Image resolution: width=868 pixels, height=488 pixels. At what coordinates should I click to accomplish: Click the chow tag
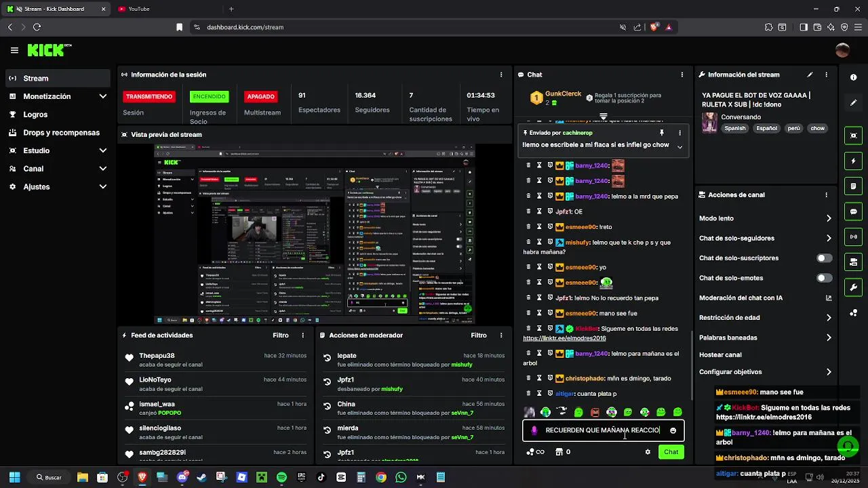tap(817, 128)
